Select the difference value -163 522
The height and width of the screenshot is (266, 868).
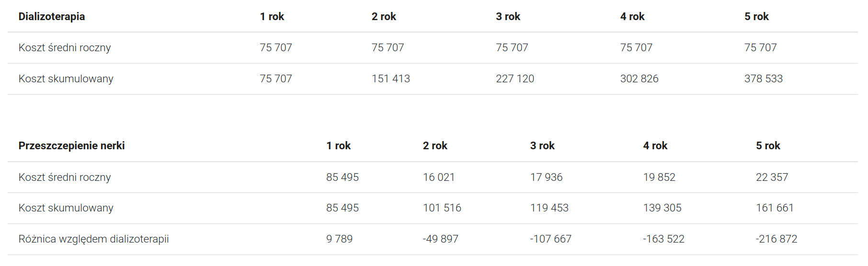tap(663, 239)
